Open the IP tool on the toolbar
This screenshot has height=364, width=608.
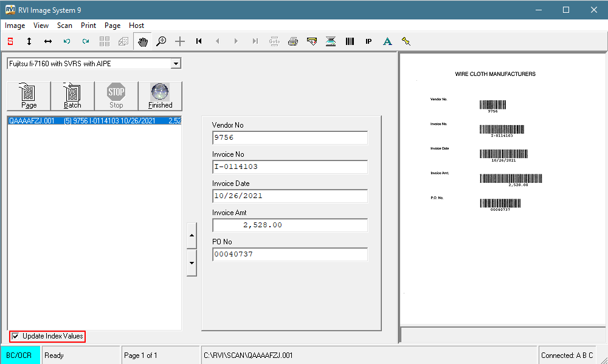[x=368, y=41]
